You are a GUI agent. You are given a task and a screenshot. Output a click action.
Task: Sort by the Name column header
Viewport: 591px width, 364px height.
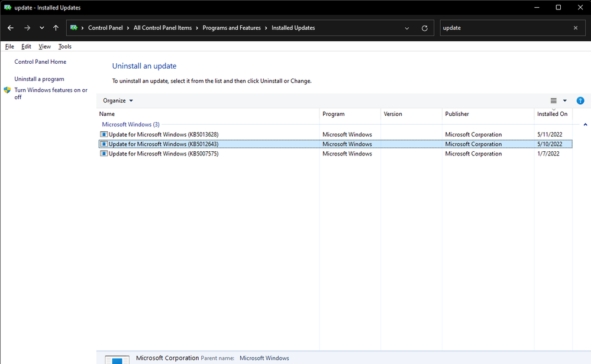(x=208, y=113)
